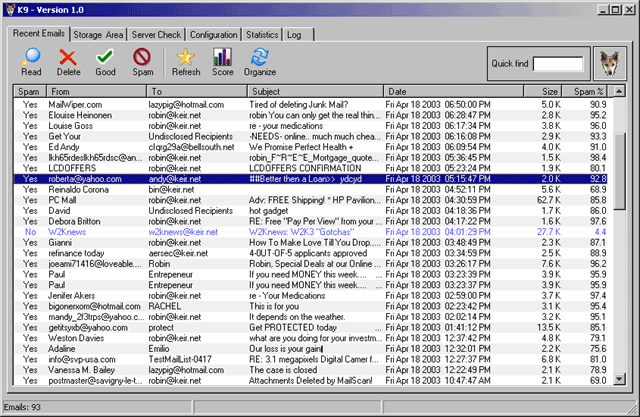View the Statistics tab
This screenshot has height=417, width=640.
coord(263,34)
